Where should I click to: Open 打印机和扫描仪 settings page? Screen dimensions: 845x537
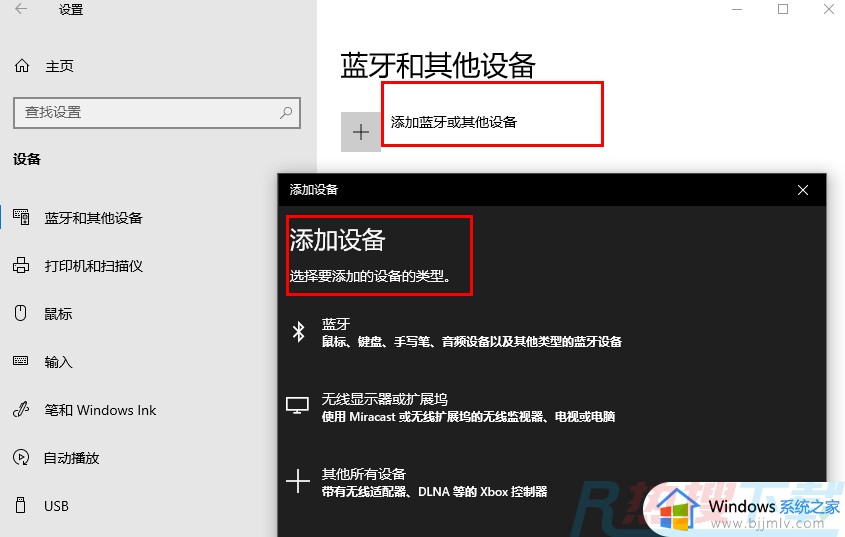[93, 266]
